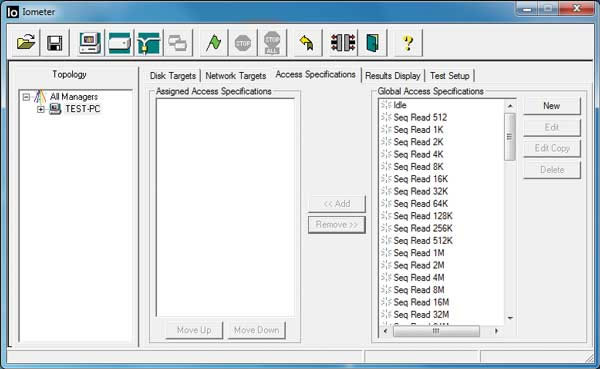Image resolution: width=600 pixels, height=369 pixels.
Task: Collapse the All Managers tree node
Action: click(x=26, y=97)
